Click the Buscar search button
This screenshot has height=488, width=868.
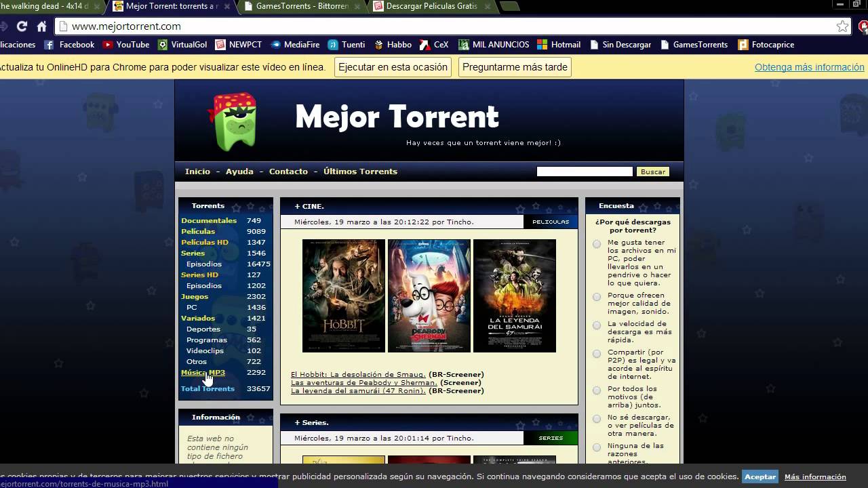click(653, 171)
